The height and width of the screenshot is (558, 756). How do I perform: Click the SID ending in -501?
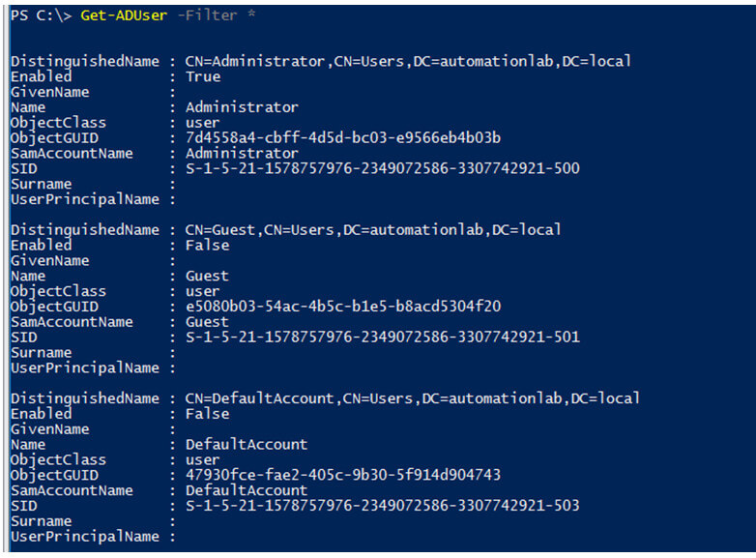(x=383, y=338)
